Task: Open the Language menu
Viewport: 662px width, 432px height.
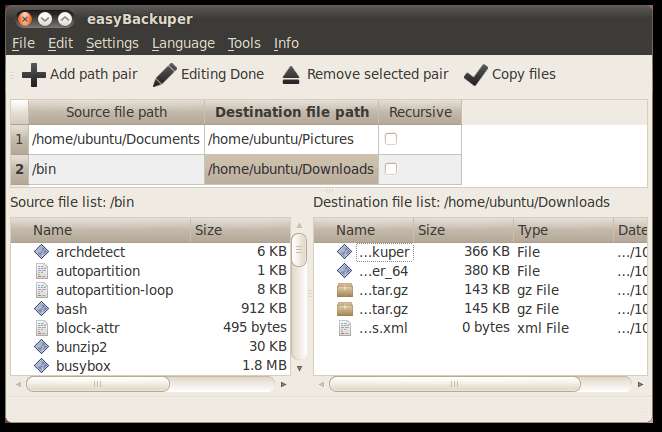Action: (x=184, y=43)
